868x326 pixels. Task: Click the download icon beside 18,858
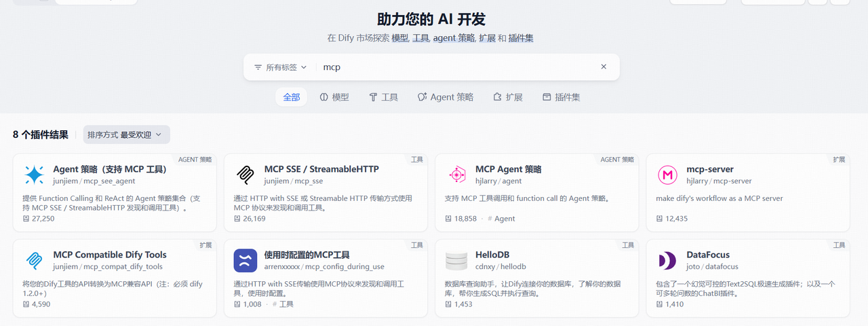[449, 219]
